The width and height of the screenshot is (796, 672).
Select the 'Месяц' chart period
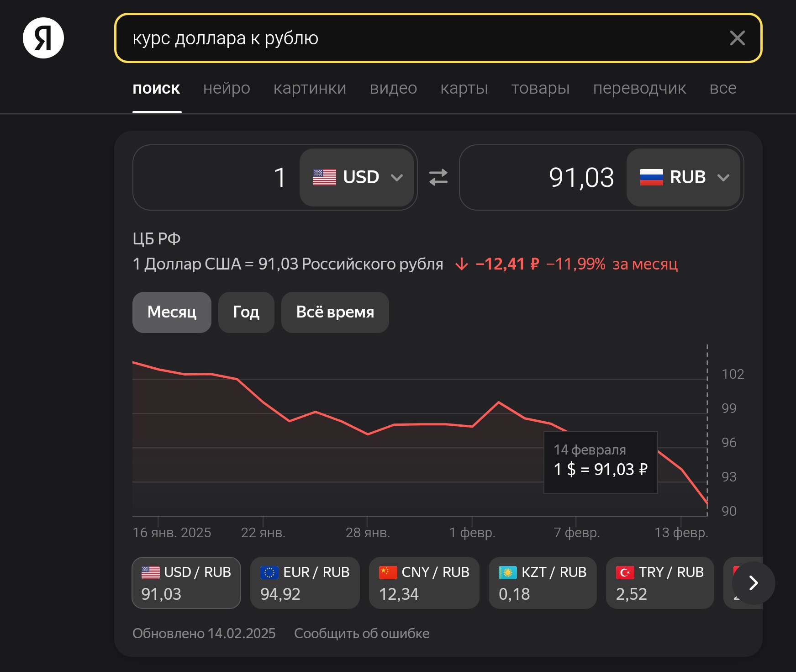(172, 312)
